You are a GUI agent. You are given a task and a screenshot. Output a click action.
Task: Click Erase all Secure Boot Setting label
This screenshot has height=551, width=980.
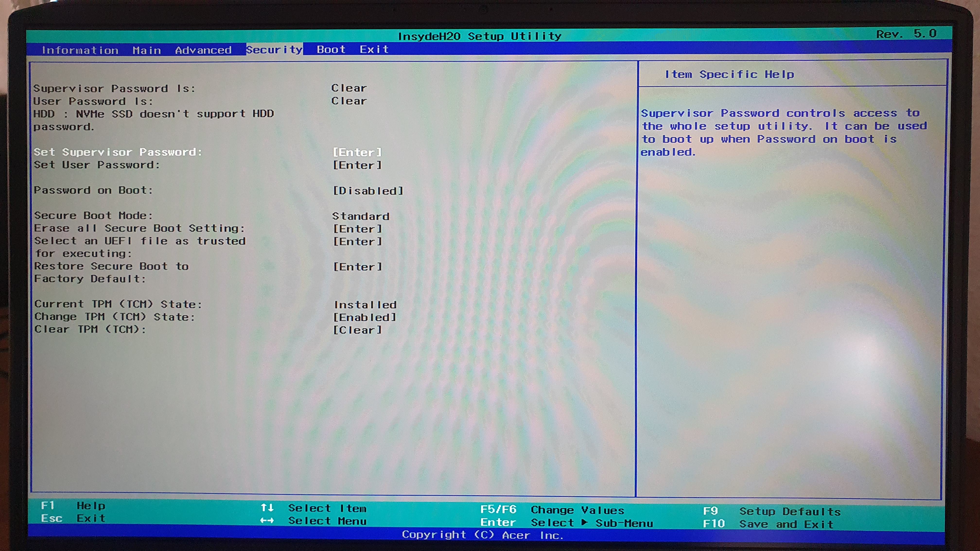(x=139, y=228)
